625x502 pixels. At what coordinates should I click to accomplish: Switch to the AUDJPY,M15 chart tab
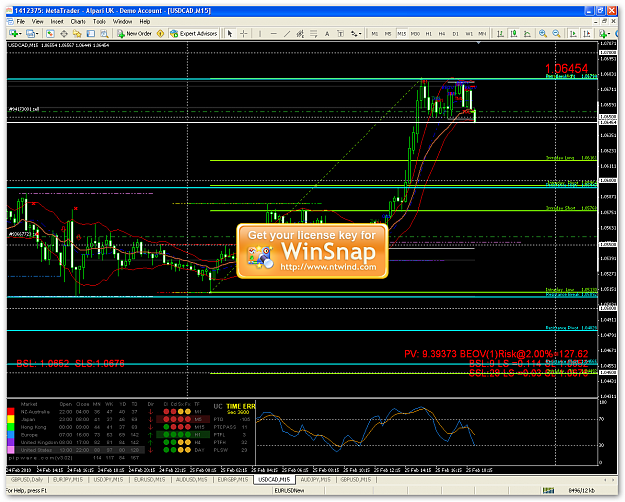point(315,480)
